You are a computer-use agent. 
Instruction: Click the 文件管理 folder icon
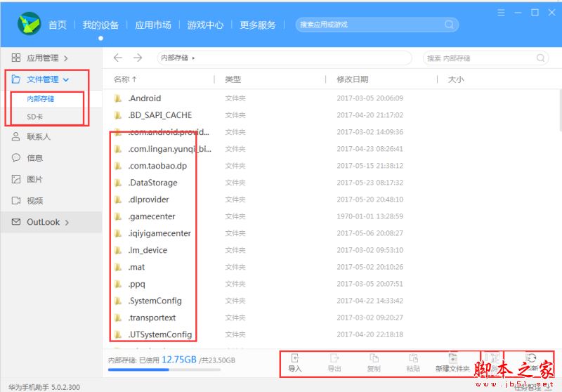click(x=15, y=79)
